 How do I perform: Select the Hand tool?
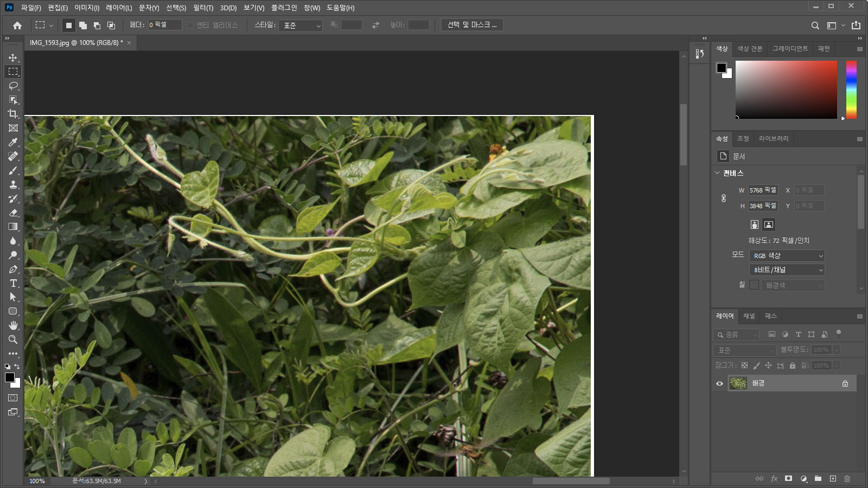tap(13, 325)
